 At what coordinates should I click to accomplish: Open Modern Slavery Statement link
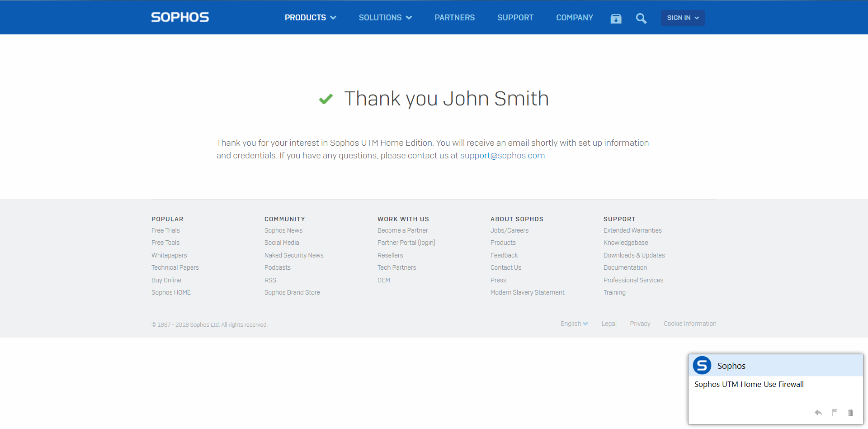528,292
